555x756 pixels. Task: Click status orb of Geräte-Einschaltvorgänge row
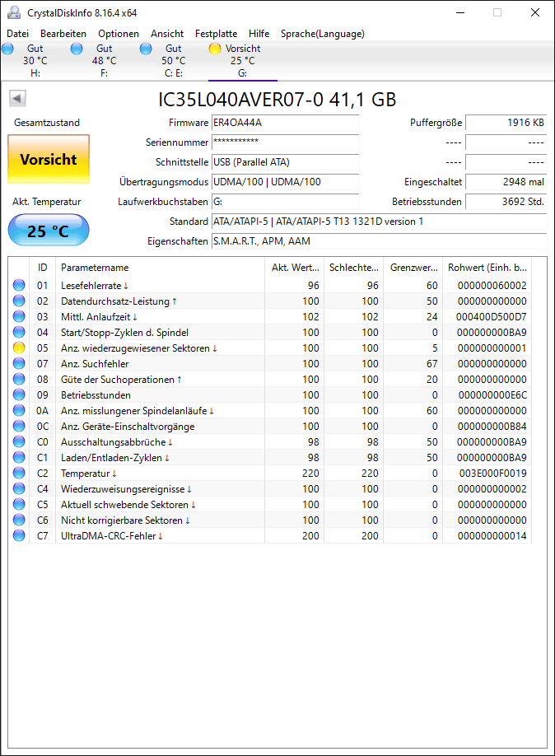click(x=19, y=427)
